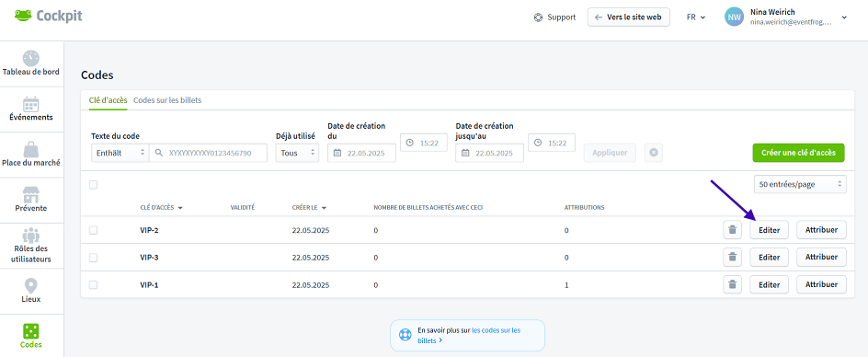Delete the VIP-2 access key
Screen dimensions: 868x357
[732, 229]
